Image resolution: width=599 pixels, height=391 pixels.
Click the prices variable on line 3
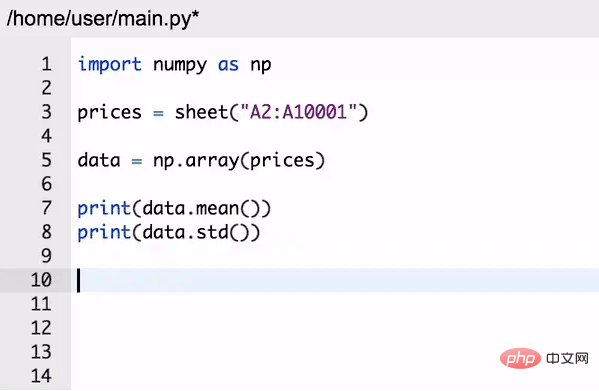coord(110,113)
